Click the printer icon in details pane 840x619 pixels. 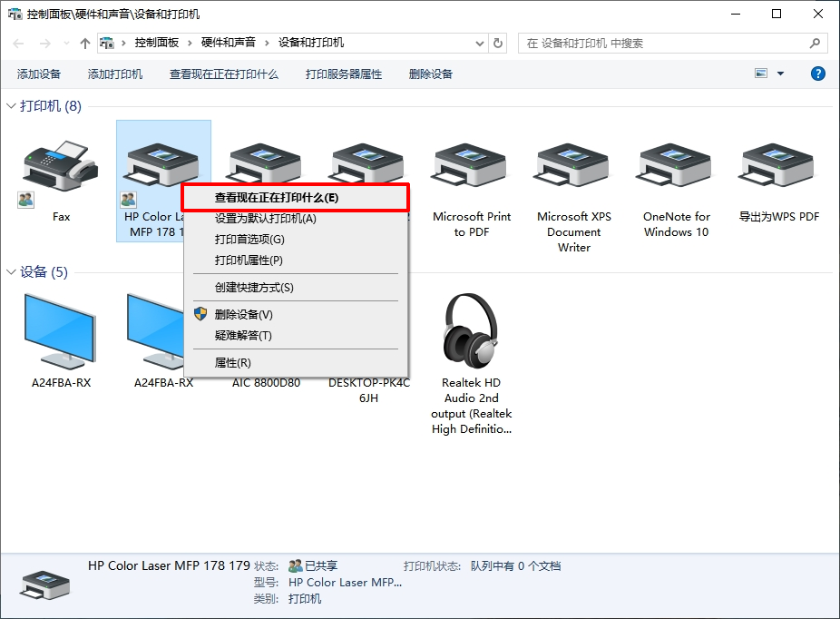click(x=45, y=585)
